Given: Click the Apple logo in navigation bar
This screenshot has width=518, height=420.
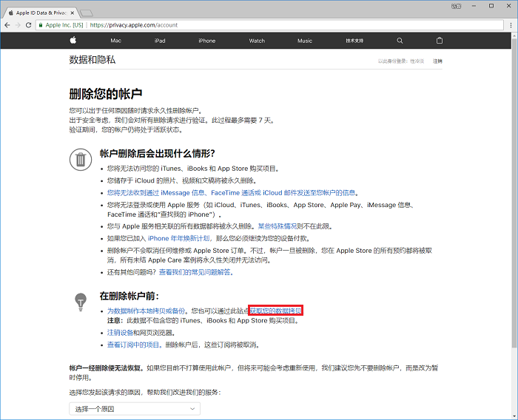Looking at the screenshot, I should coord(73,40).
